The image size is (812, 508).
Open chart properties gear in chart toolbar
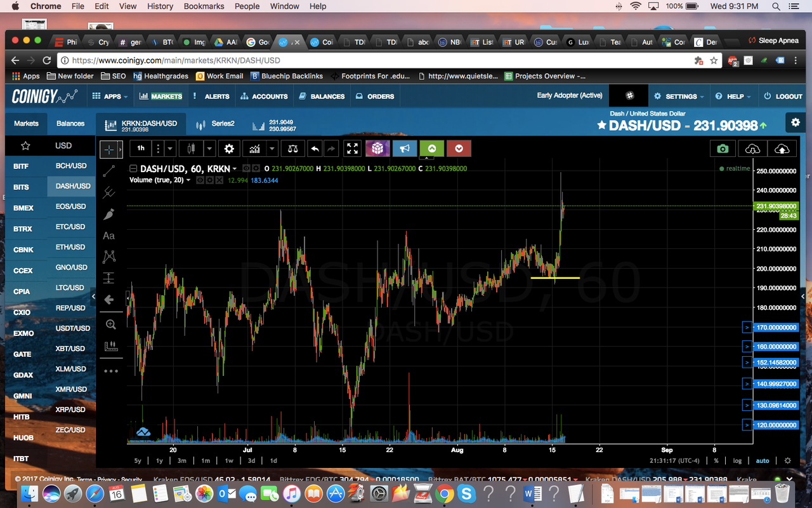[x=229, y=149]
